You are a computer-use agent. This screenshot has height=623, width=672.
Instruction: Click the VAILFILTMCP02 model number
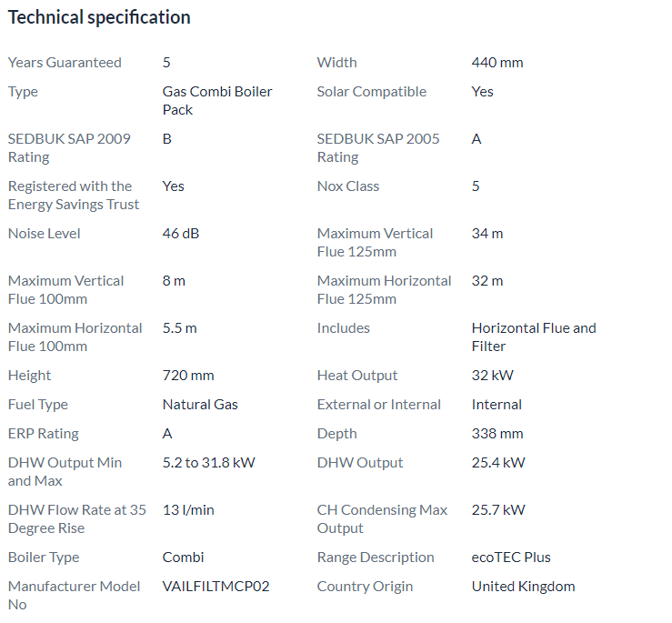point(216,587)
